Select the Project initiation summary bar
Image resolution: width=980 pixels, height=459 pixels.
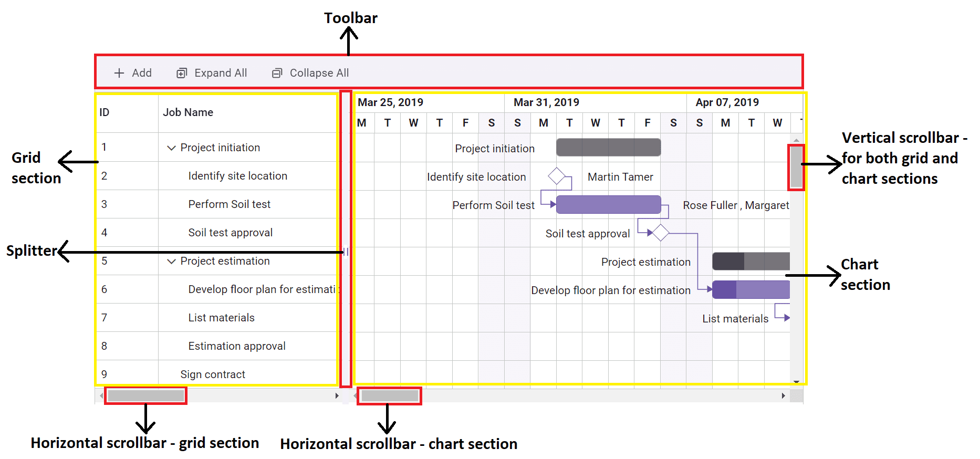(x=608, y=148)
